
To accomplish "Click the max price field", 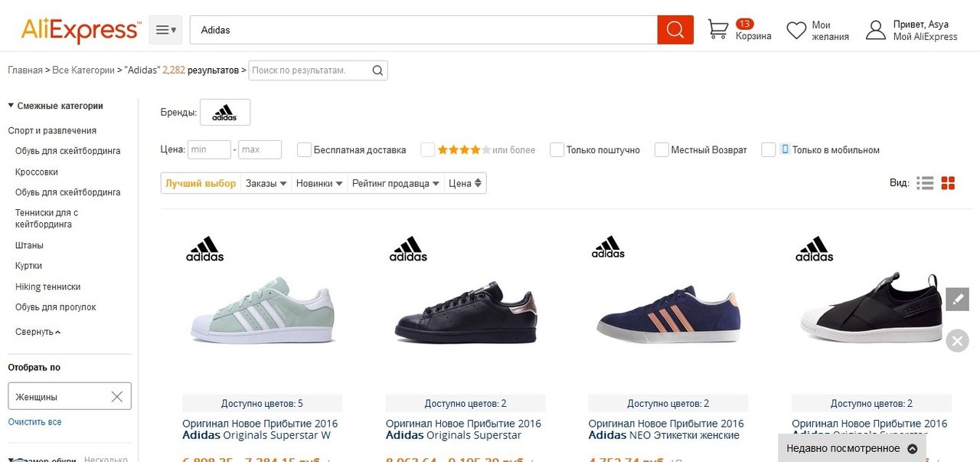I will coord(260,149).
